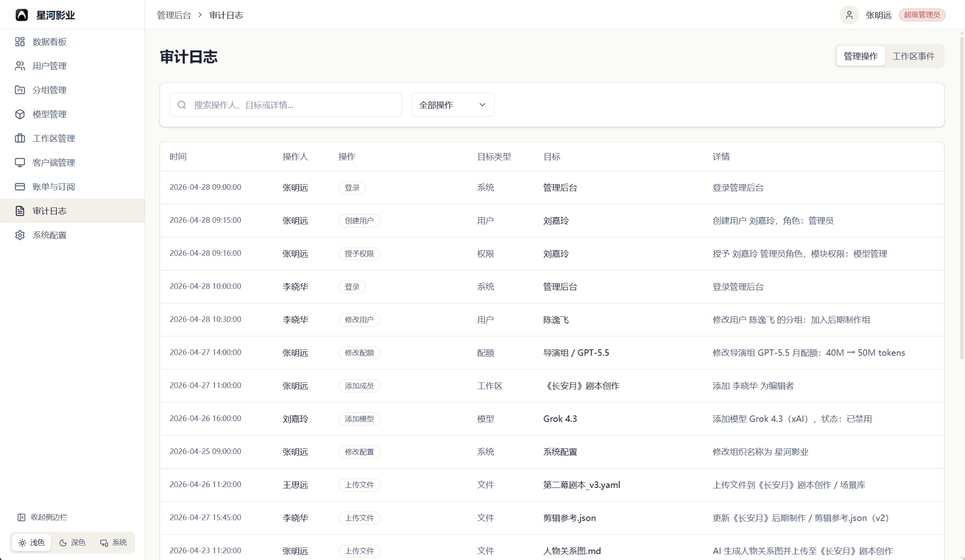Click the search magnifier icon
The image size is (965, 560).
point(182,105)
